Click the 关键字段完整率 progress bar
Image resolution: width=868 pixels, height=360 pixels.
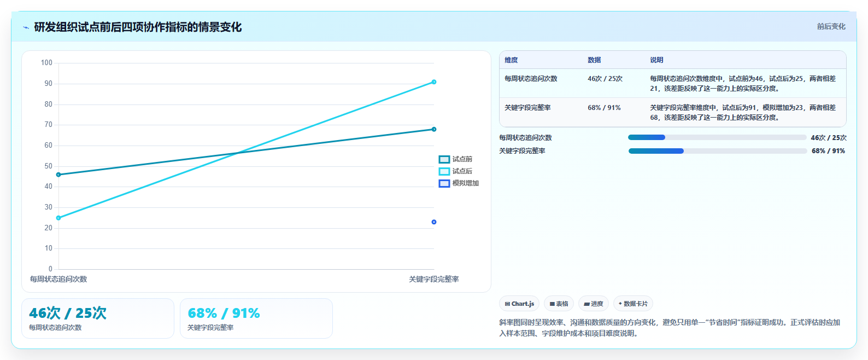click(x=717, y=151)
